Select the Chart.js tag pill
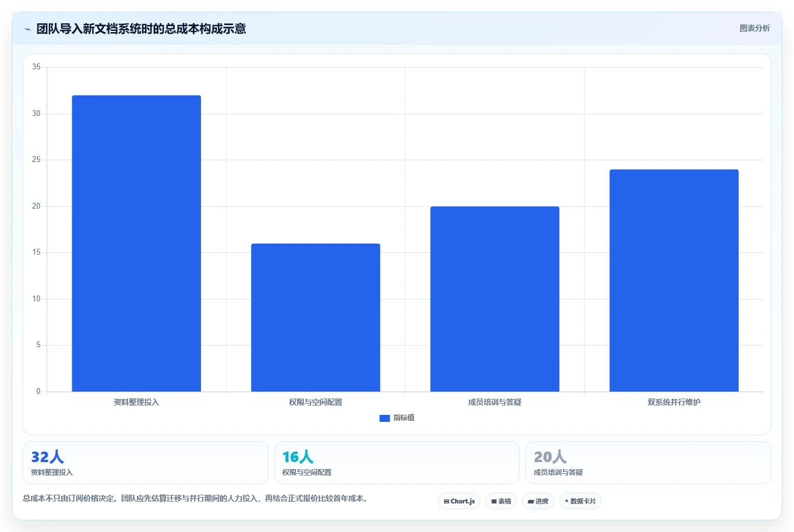The width and height of the screenshot is (794, 532). click(459, 501)
